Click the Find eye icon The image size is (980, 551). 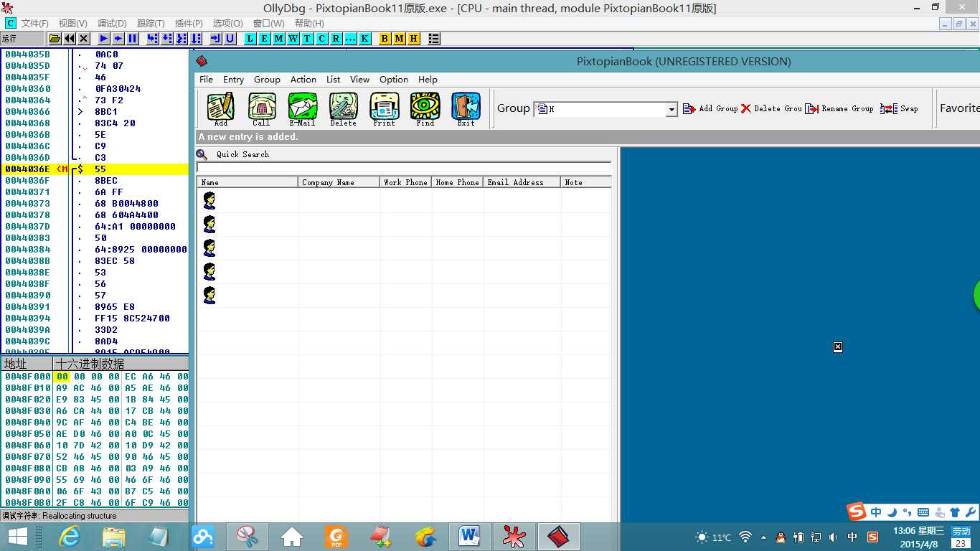tap(425, 109)
